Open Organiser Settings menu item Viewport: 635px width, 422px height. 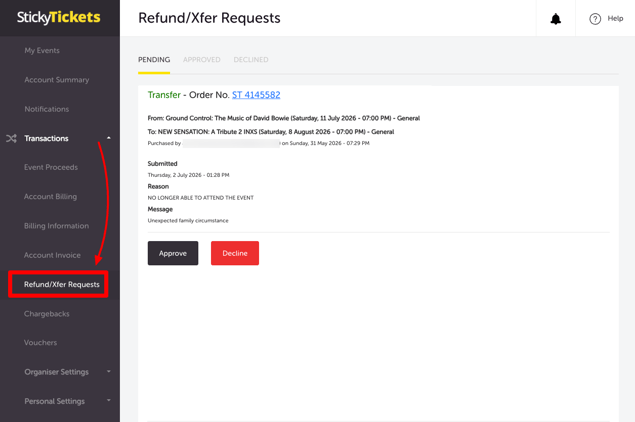pos(56,372)
